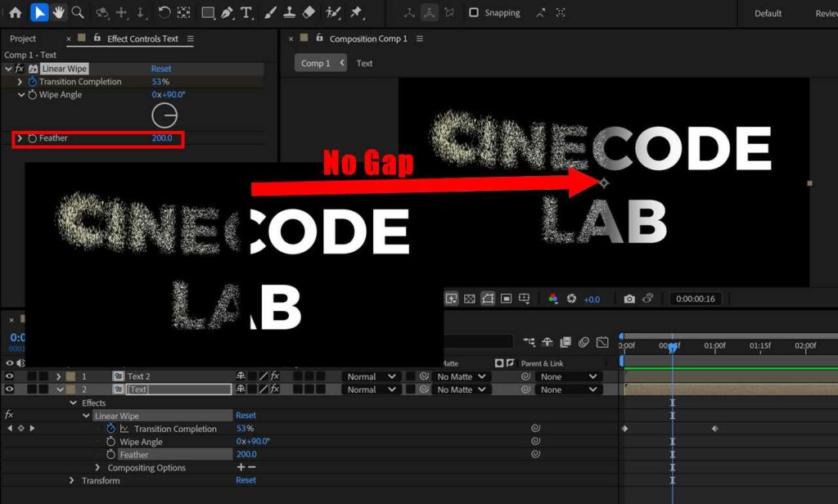The image size is (838, 504).
Task: Expand the Text 2 layer row
Action: click(x=58, y=376)
